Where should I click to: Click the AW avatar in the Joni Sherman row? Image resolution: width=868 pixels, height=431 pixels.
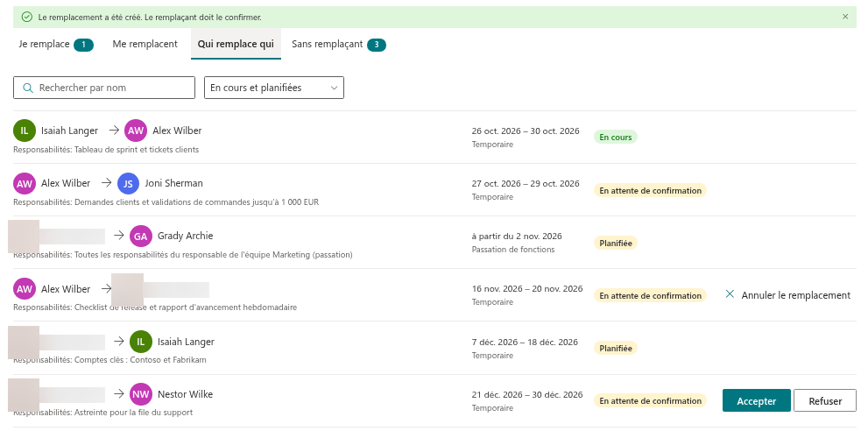tap(25, 183)
